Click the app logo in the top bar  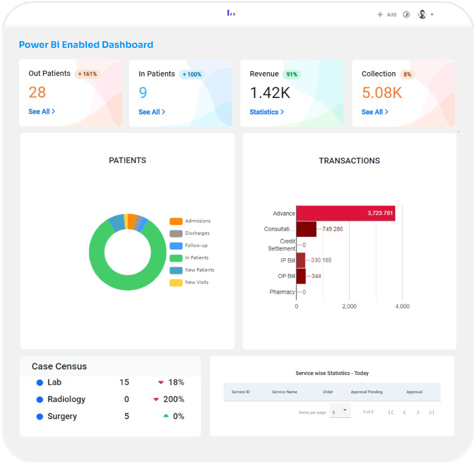[231, 14]
